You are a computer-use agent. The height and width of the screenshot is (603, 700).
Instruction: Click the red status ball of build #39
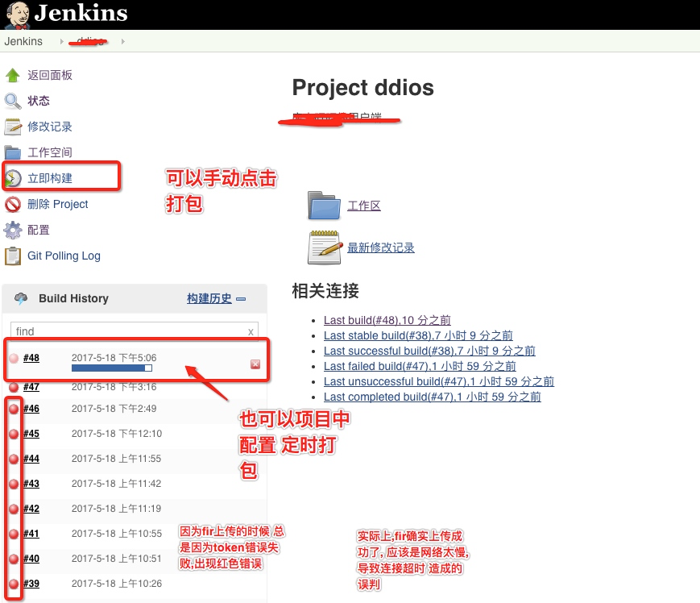[x=14, y=584]
